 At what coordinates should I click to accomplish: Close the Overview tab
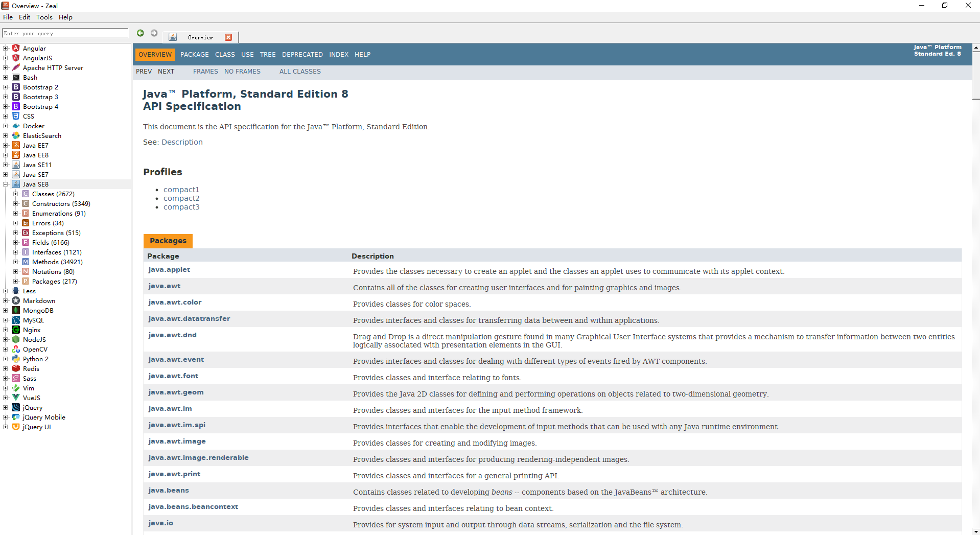[228, 37]
